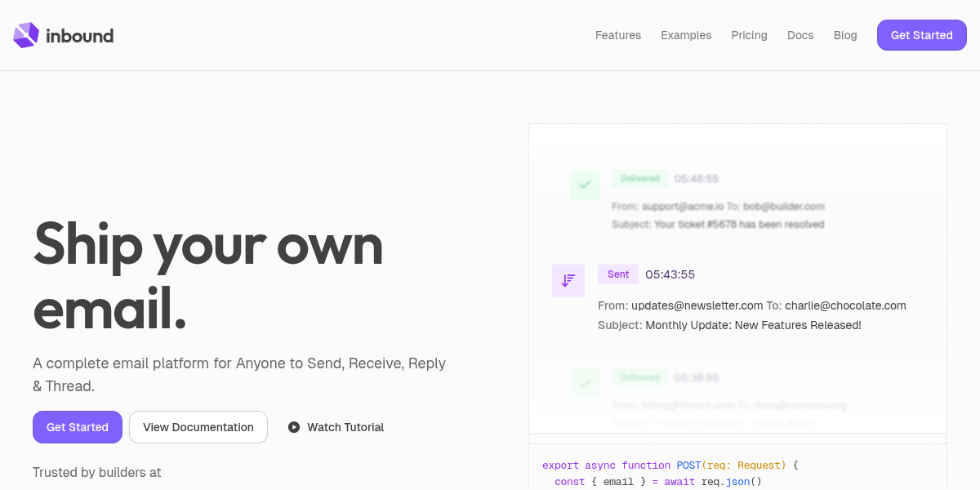This screenshot has height=490, width=980.
Task: Select the purple Sent status badge
Action: [618, 274]
